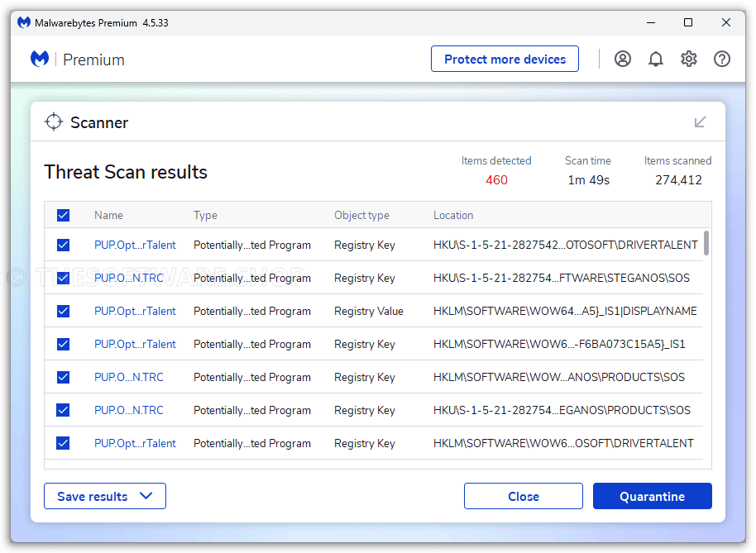Sort results by Name column header
The height and width of the screenshot is (553, 756).
click(108, 215)
